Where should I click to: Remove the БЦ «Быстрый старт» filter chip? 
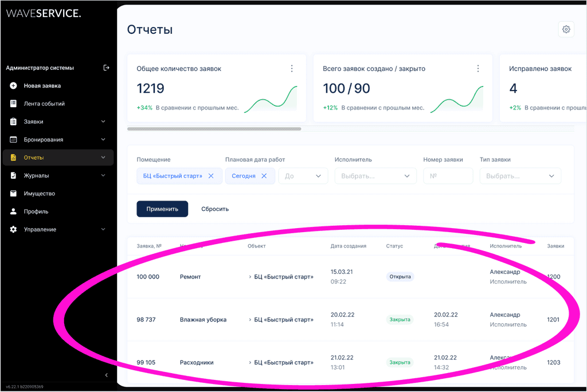coord(211,176)
